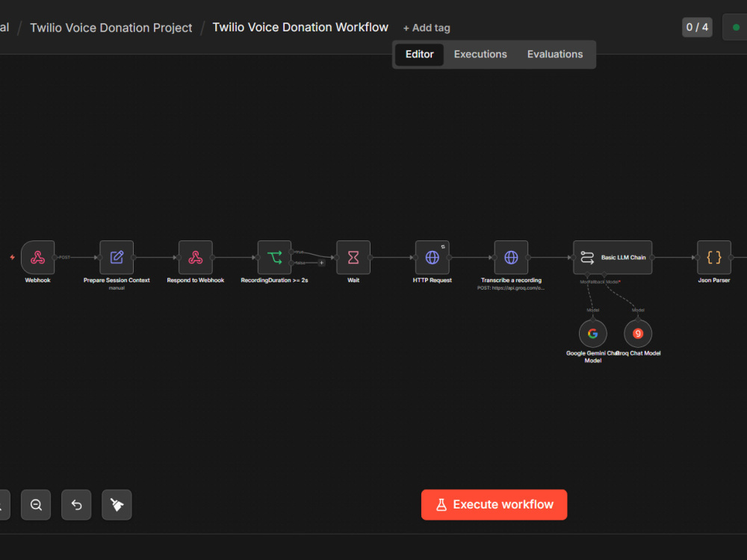The height and width of the screenshot is (560, 747).
Task: Click the 'POST: https://api.groq.com/o...' subtitle text
Action: point(511,288)
